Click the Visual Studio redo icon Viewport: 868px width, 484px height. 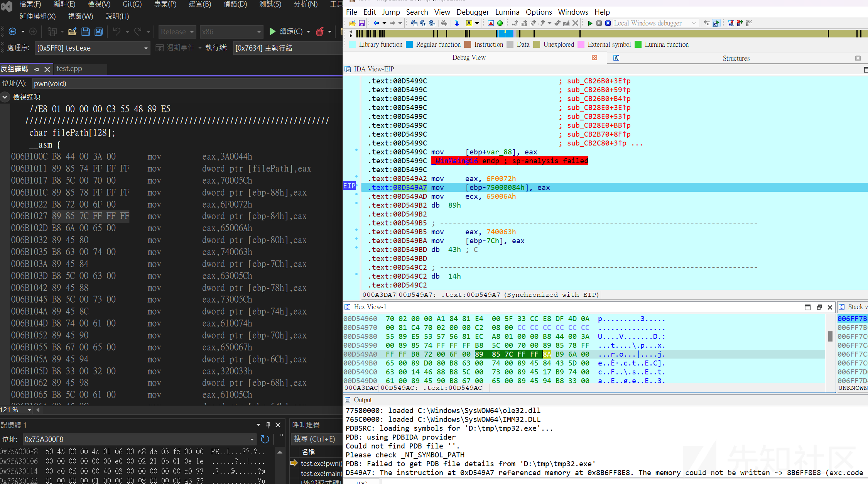(x=138, y=32)
